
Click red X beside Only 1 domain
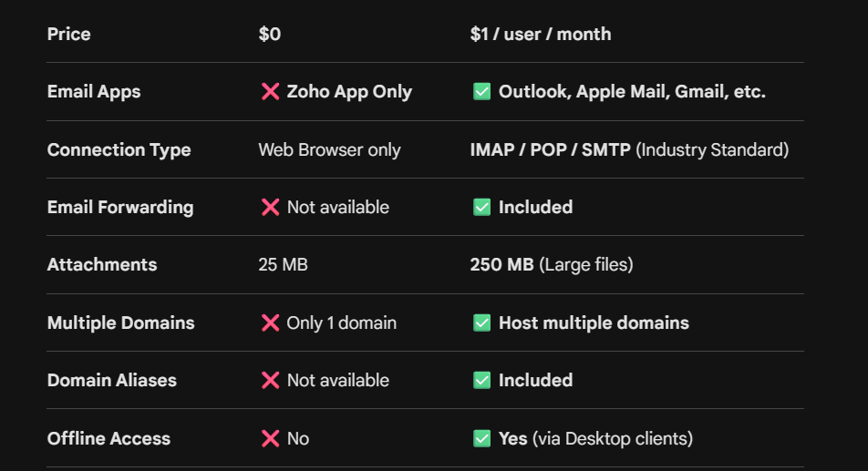coord(270,323)
